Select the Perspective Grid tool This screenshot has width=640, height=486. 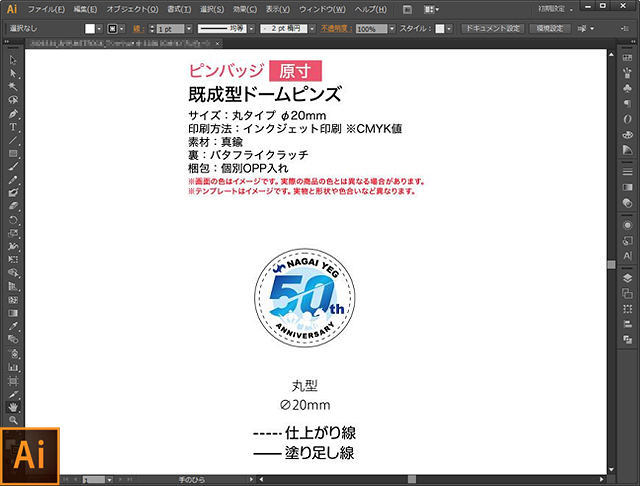coord(13,286)
